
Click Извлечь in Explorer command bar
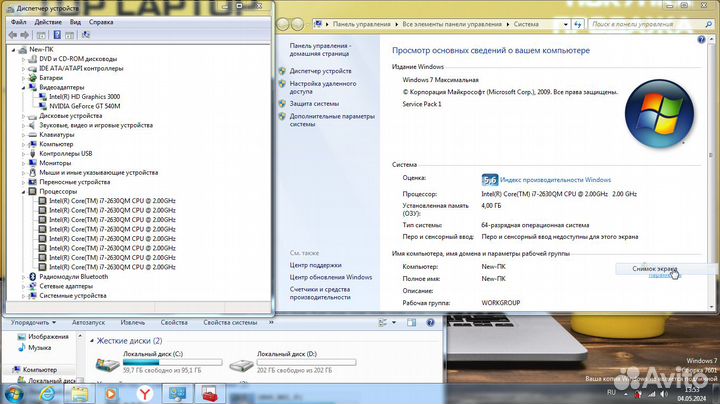click(133, 323)
